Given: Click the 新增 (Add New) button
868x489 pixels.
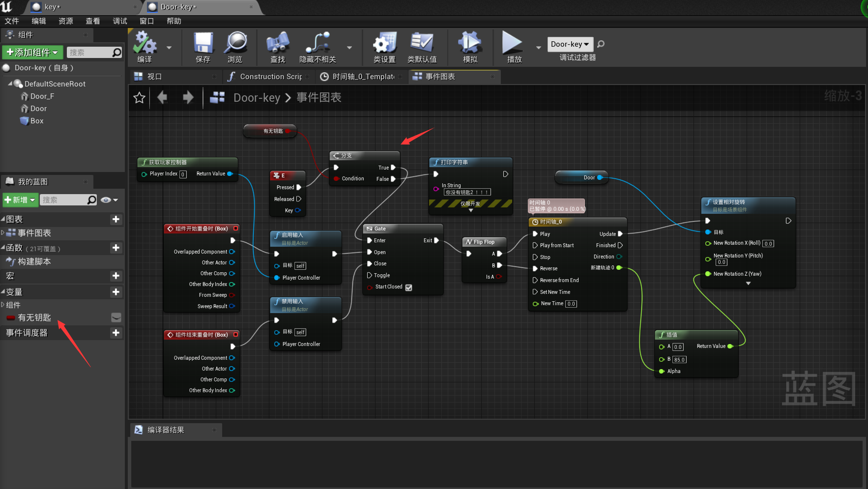Looking at the screenshot, I should pyautogui.click(x=20, y=200).
